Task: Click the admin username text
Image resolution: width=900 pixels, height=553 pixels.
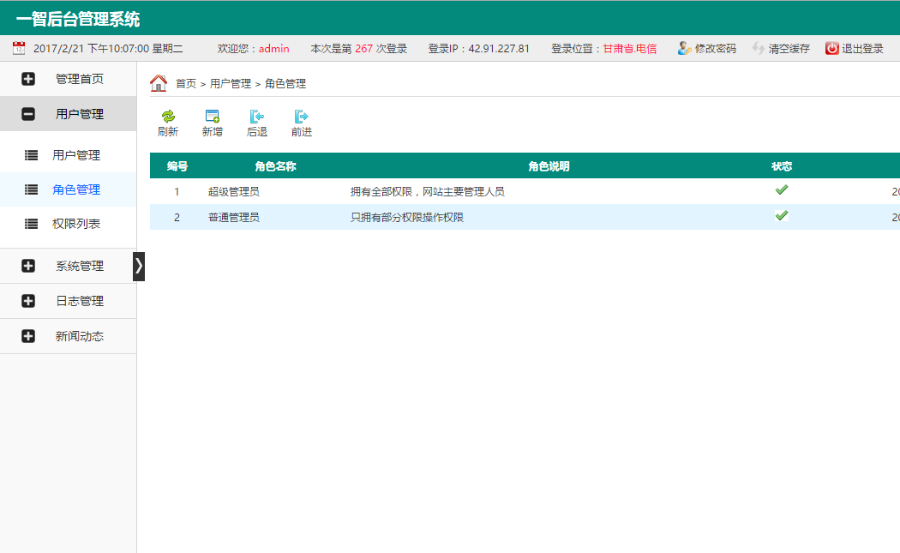Action: pos(274,49)
